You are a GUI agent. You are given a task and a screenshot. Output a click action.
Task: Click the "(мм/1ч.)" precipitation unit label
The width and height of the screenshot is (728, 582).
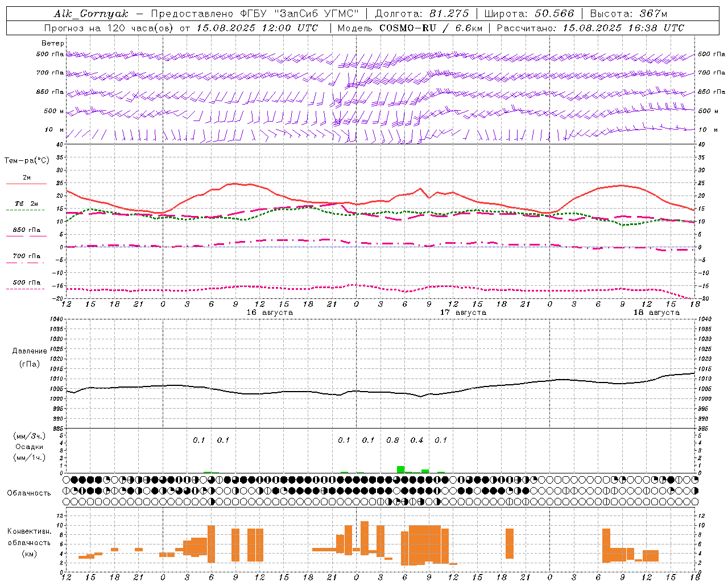click(x=30, y=458)
